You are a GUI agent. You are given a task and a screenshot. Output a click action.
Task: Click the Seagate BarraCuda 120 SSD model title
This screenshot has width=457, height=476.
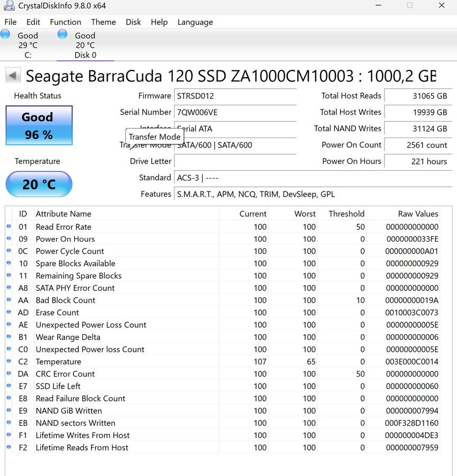[231, 76]
